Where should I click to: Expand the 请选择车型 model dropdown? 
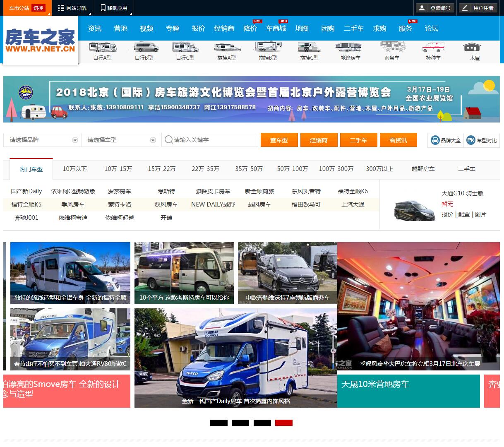(120, 140)
